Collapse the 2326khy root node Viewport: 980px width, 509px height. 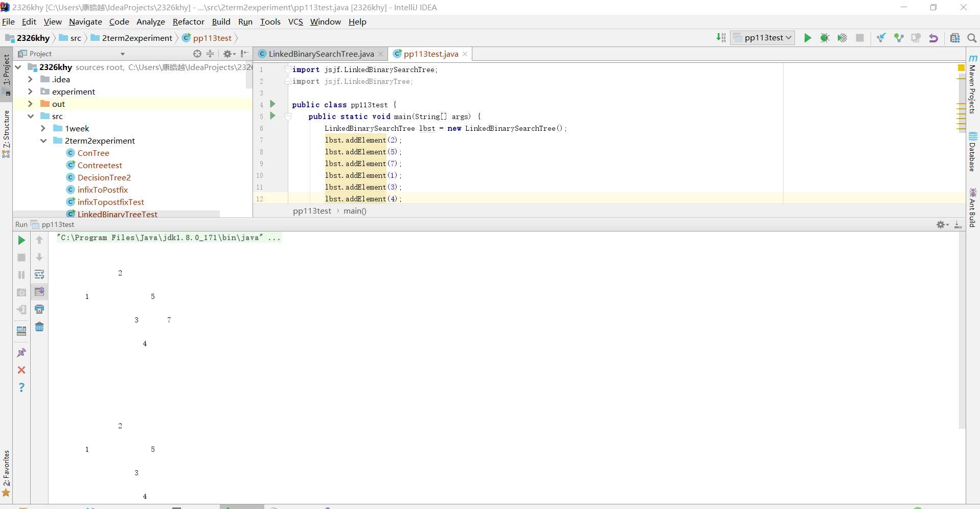coord(18,67)
